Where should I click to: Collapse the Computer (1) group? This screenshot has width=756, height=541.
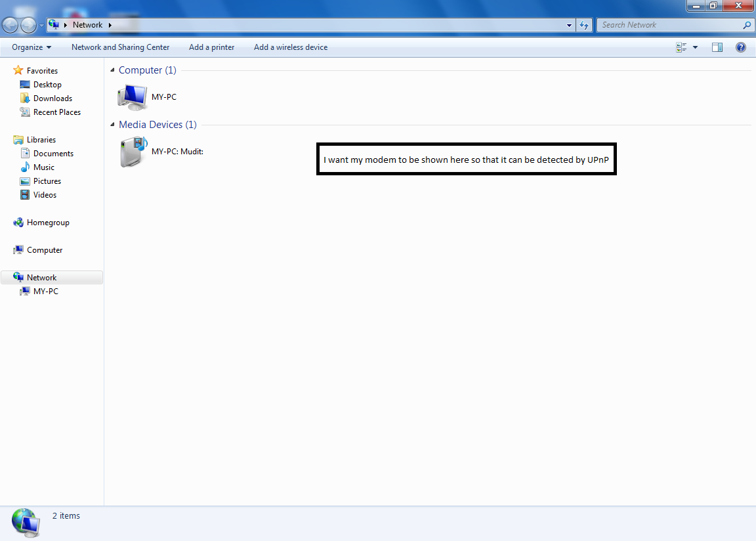click(x=112, y=70)
